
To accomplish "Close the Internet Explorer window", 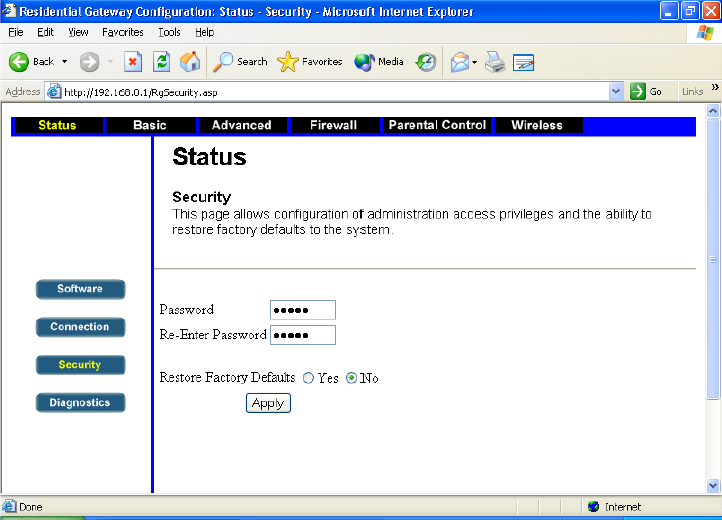I will [711, 11].
